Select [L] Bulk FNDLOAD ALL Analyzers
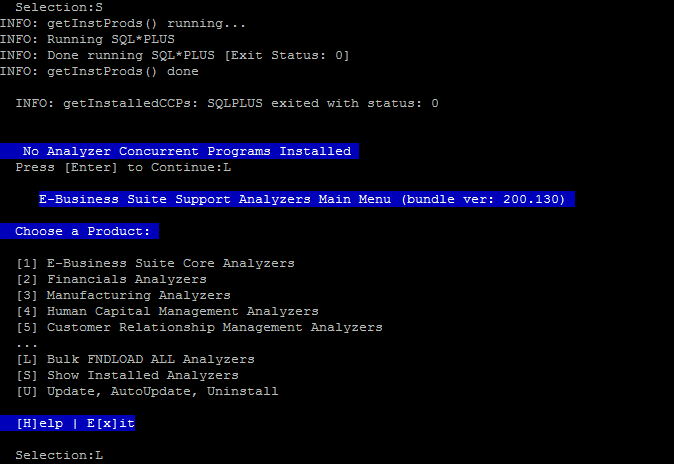 click(x=135, y=359)
